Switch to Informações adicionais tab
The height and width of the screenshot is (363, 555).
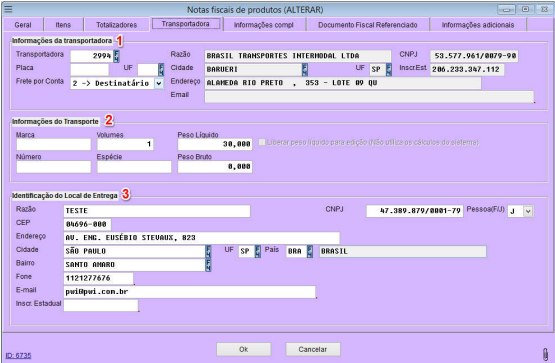(x=478, y=25)
